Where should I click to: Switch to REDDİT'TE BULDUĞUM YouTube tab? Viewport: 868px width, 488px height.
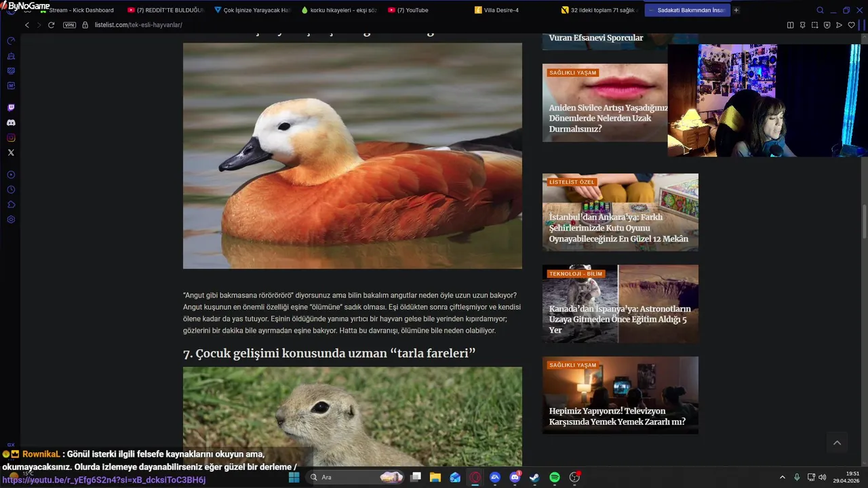pos(166,10)
